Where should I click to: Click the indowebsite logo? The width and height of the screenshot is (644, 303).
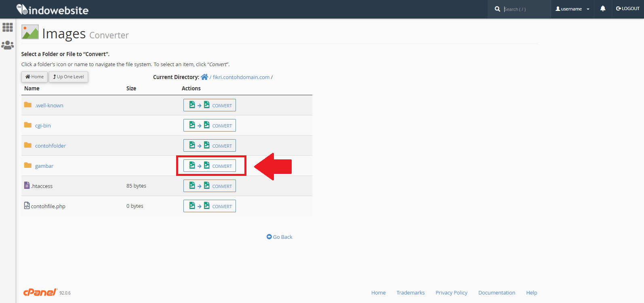[x=53, y=10]
